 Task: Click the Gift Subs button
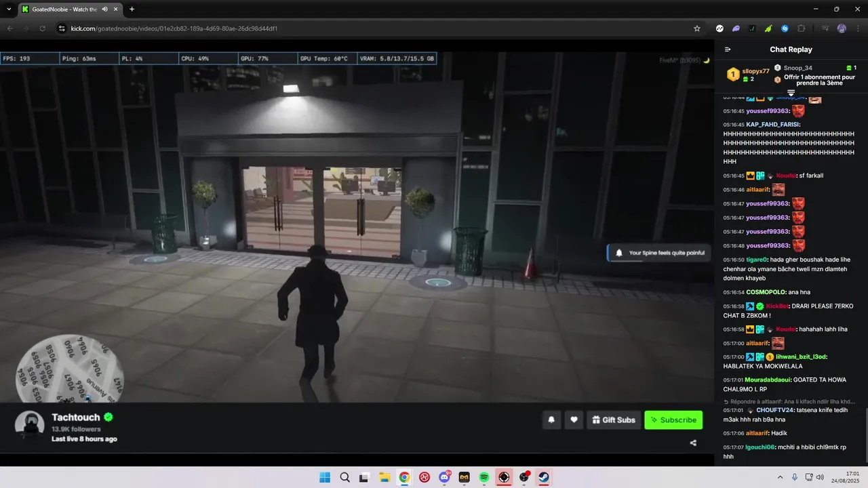point(614,420)
